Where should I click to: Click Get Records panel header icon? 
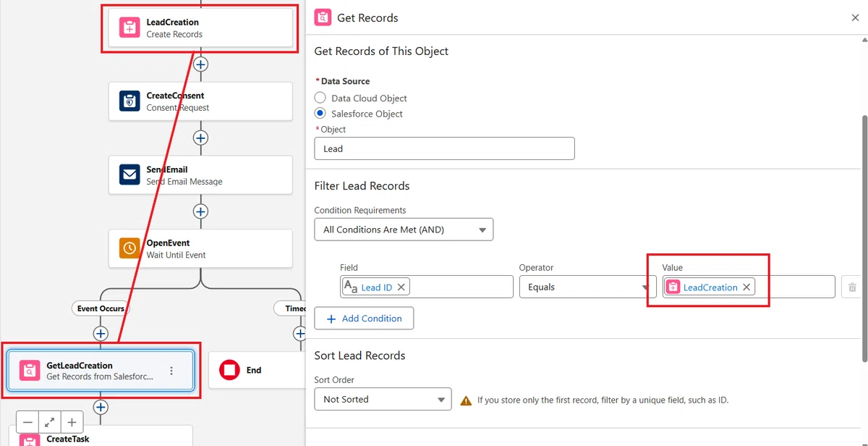tap(323, 17)
